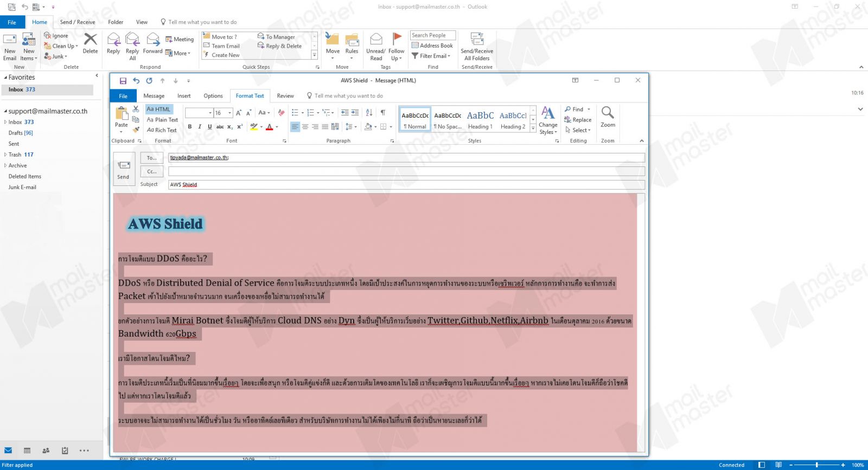
Task: Select the Trash folder in the sidebar
Action: [x=21, y=154]
